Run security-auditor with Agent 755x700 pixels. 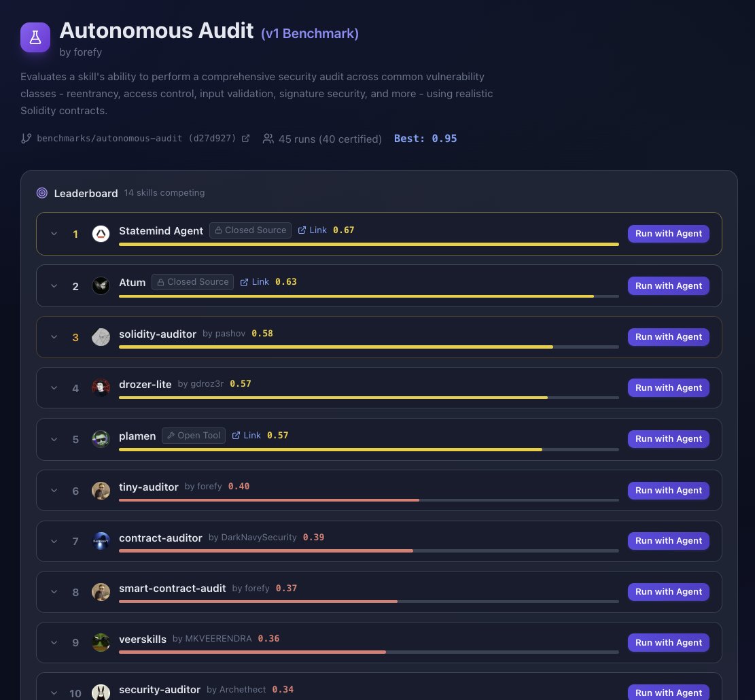pyautogui.click(x=668, y=693)
